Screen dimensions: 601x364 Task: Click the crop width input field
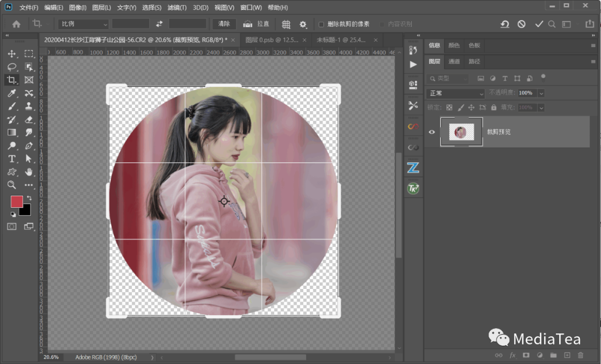click(130, 24)
